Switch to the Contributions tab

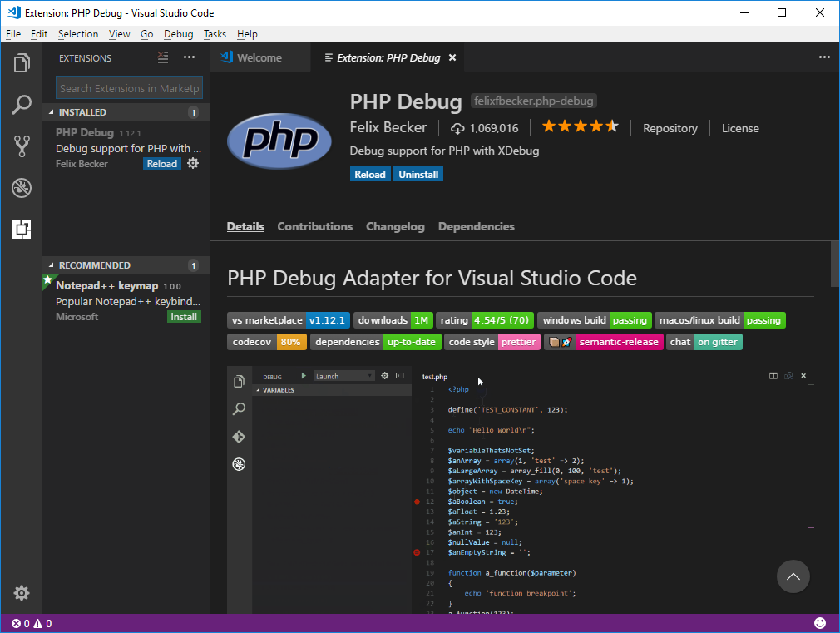click(x=315, y=226)
